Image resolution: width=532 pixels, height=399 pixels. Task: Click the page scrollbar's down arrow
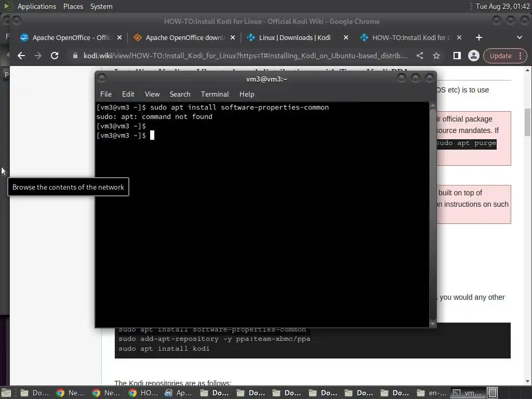coord(527,381)
